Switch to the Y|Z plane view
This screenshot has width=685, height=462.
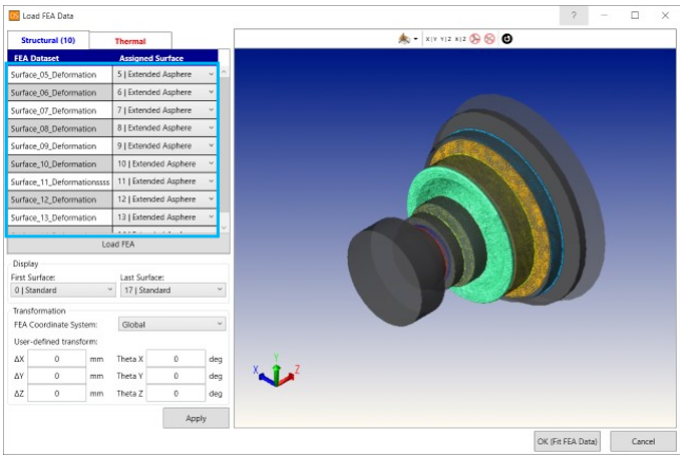pos(445,39)
